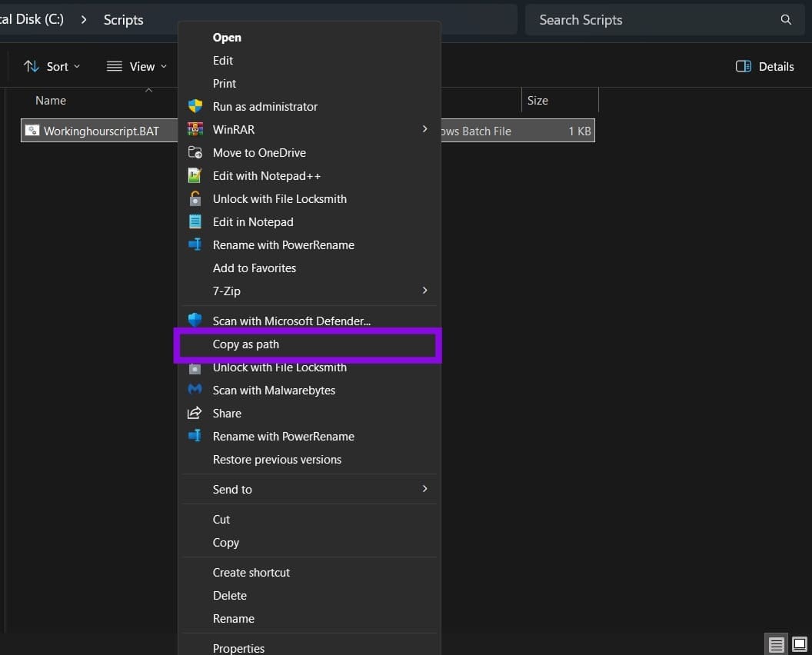Click the WinRAR books icon
The height and width of the screenshot is (655, 812).
(x=195, y=129)
